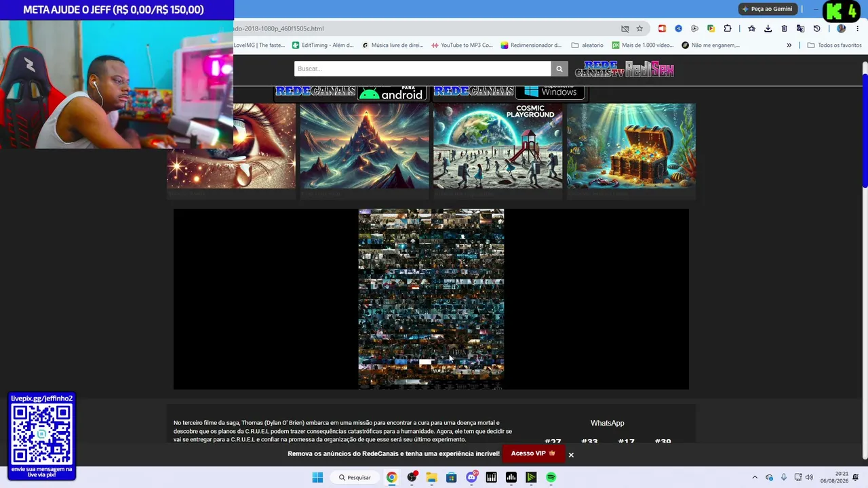Open the Chrome profile avatar
868x488 pixels.
tap(841, 28)
